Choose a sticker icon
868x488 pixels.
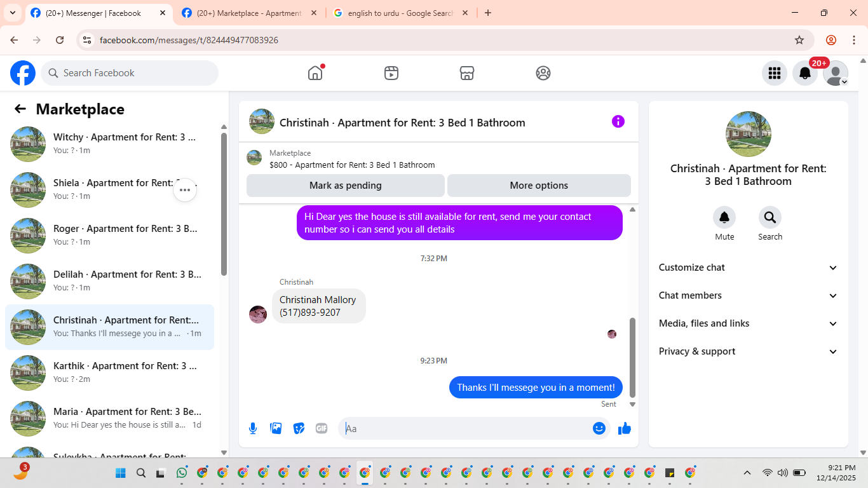point(299,428)
